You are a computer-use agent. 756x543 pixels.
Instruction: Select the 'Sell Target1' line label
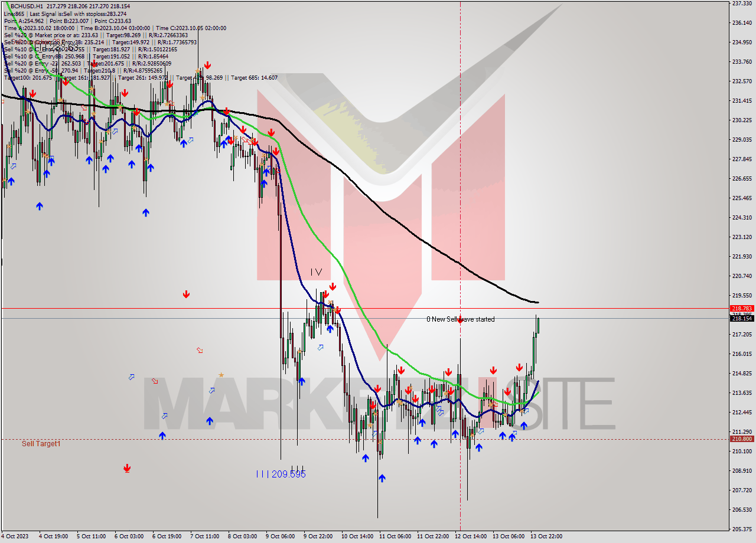pyautogui.click(x=41, y=443)
